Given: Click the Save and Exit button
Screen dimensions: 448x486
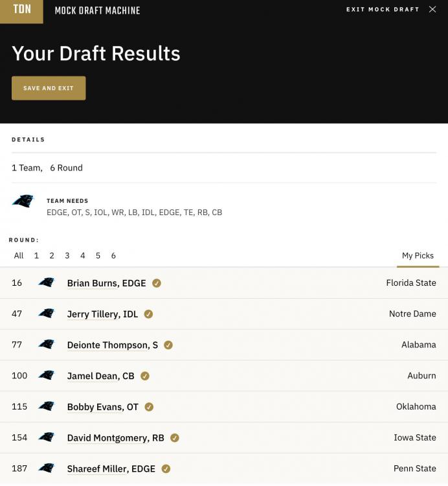Looking at the screenshot, I should point(49,88).
